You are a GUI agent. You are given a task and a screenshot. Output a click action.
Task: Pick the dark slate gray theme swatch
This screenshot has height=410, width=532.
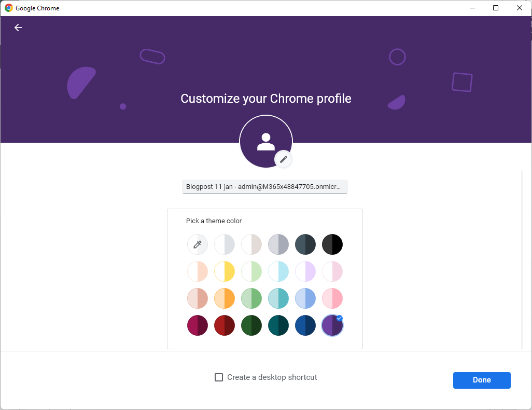coord(305,244)
